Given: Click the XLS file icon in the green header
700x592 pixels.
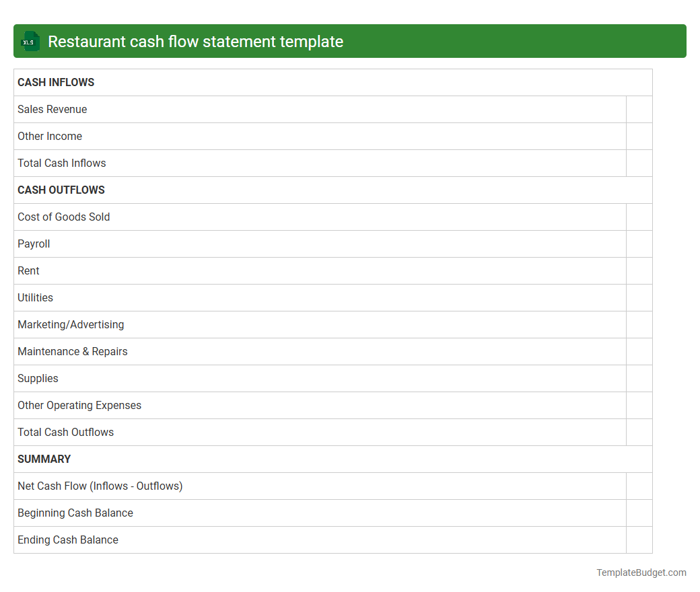Looking at the screenshot, I should pos(30,41).
